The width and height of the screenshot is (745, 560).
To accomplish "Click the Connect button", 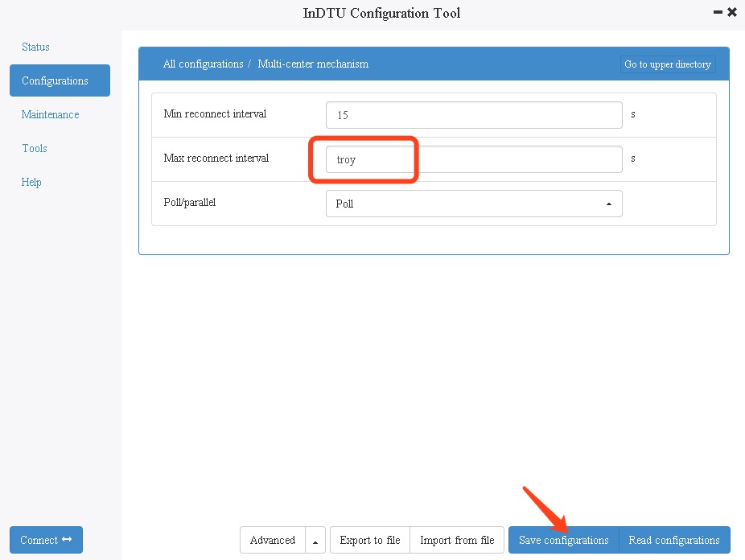I will click(46, 540).
